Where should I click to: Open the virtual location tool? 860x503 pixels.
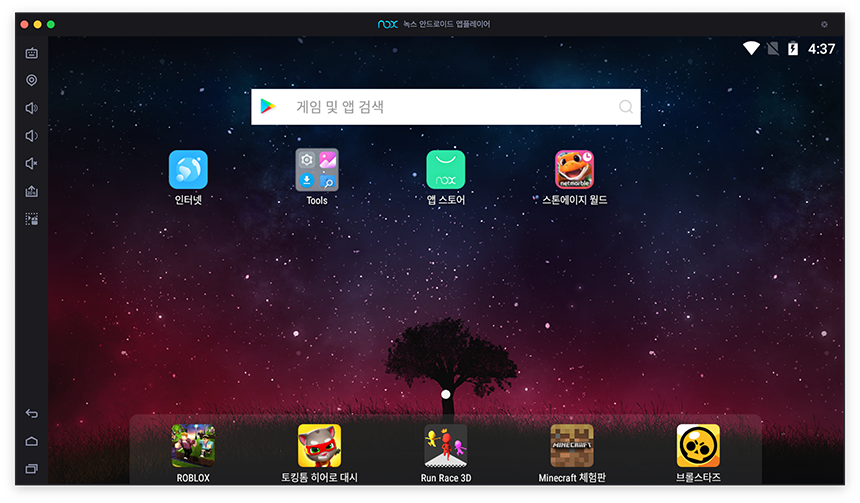coord(32,81)
